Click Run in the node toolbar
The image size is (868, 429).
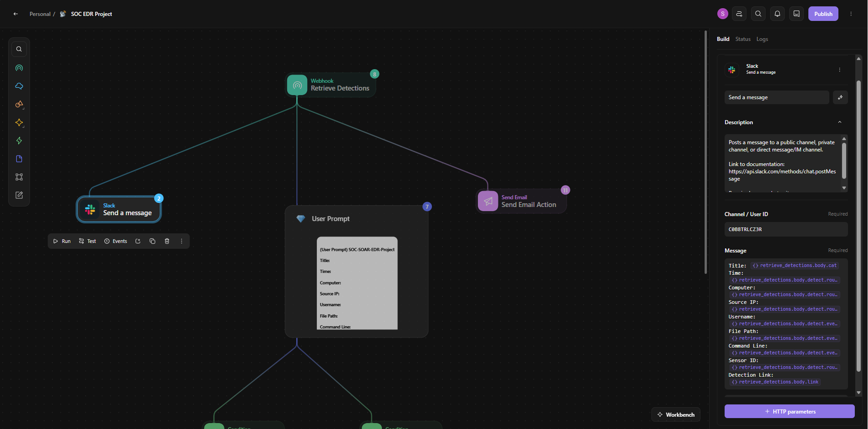click(62, 241)
